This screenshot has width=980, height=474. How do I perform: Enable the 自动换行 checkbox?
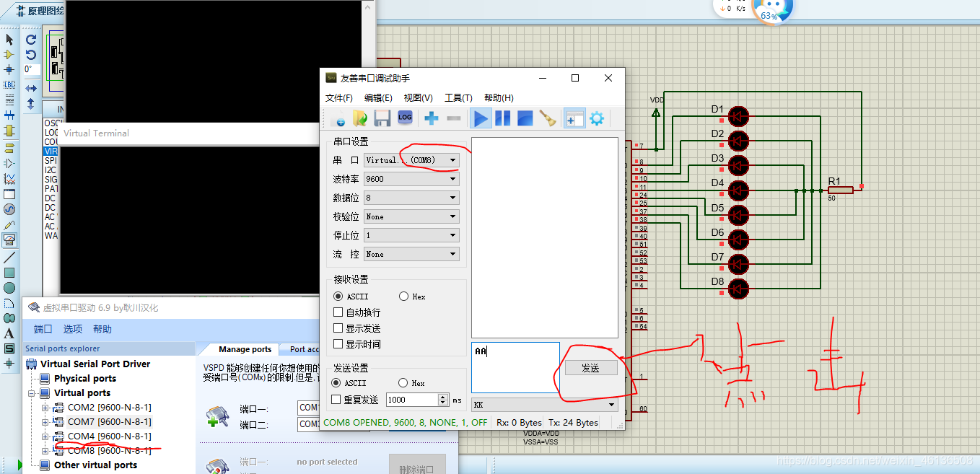click(x=338, y=312)
